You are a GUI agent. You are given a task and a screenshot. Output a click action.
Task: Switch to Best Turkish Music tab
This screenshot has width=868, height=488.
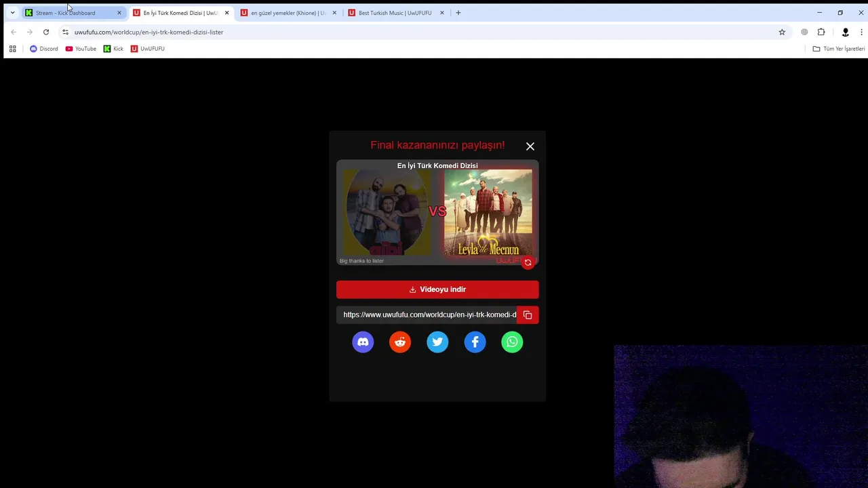pos(395,13)
